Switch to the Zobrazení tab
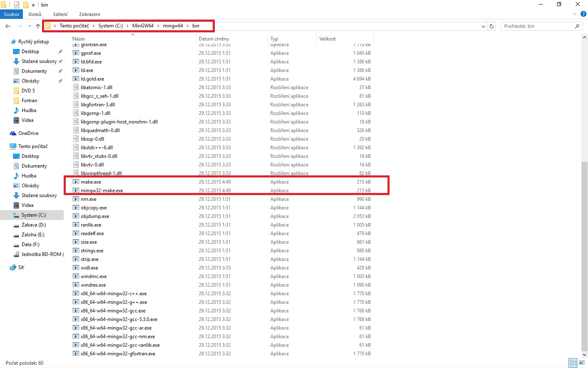 [x=89, y=14]
